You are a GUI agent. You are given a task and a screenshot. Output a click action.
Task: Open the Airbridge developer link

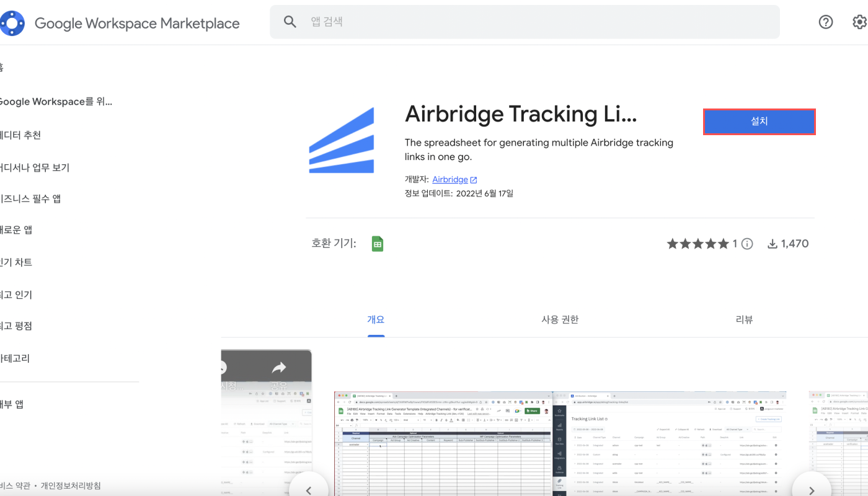tap(450, 179)
